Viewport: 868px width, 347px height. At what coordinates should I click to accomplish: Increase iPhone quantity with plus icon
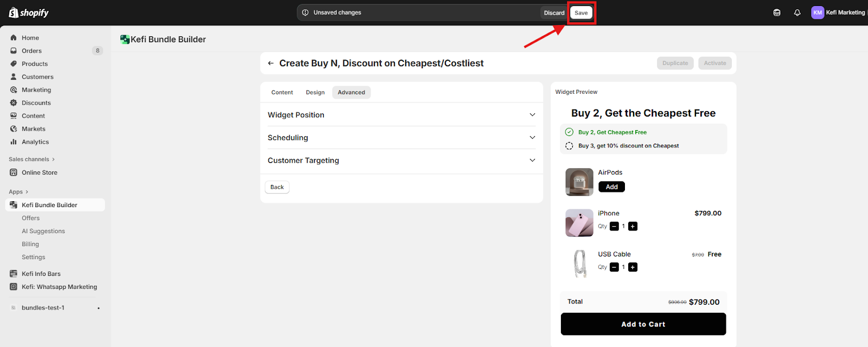click(633, 227)
